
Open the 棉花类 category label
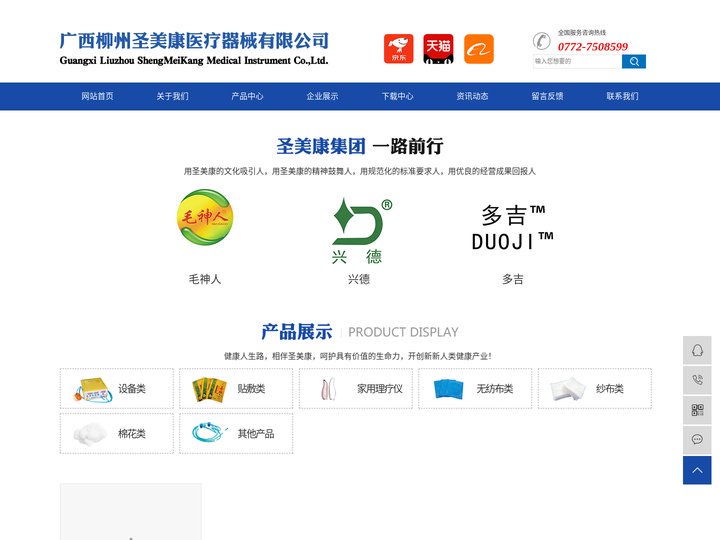pyautogui.click(x=132, y=433)
